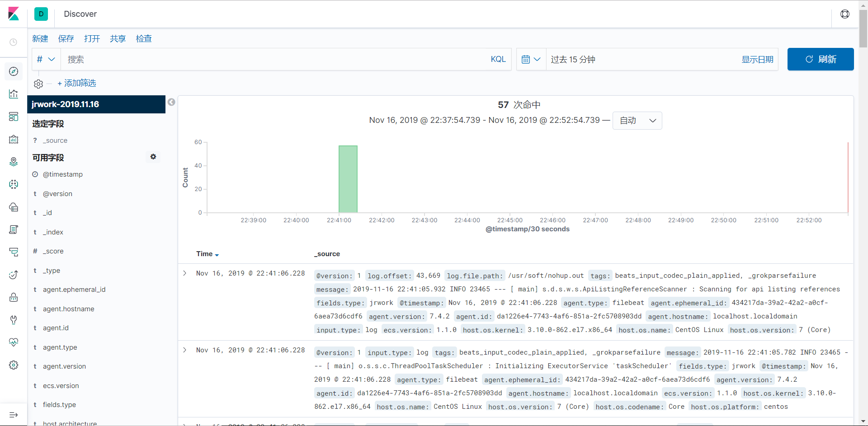
Task: Open Stack Monitoring heartbeat icon
Action: pyautogui.click(x=14, y=342)
